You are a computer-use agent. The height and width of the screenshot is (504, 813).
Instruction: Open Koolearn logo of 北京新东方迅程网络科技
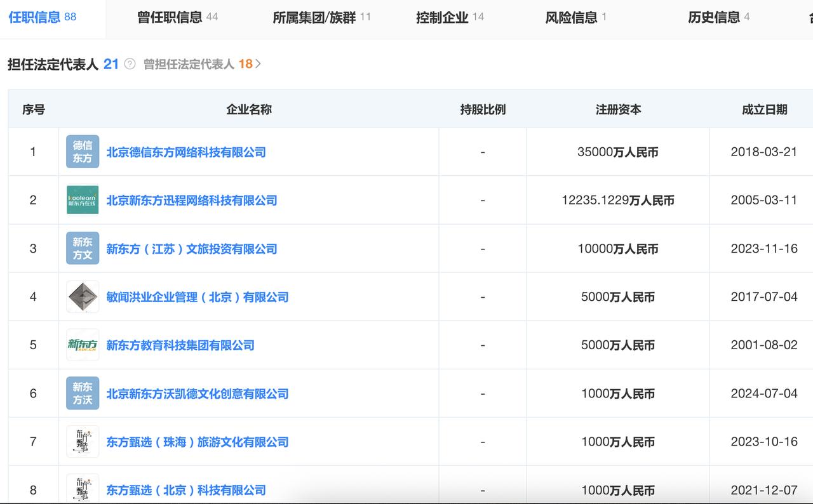point(83,200)
